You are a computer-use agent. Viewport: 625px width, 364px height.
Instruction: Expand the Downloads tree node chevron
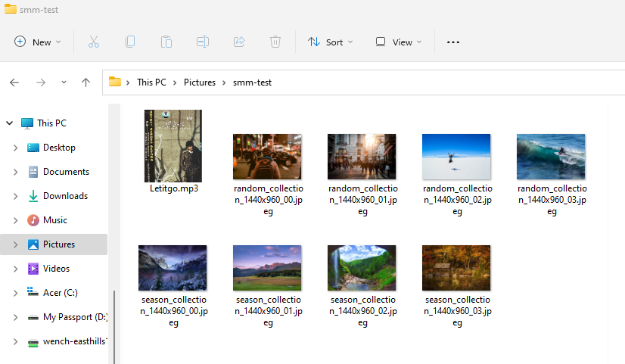[x=16, y=196]
